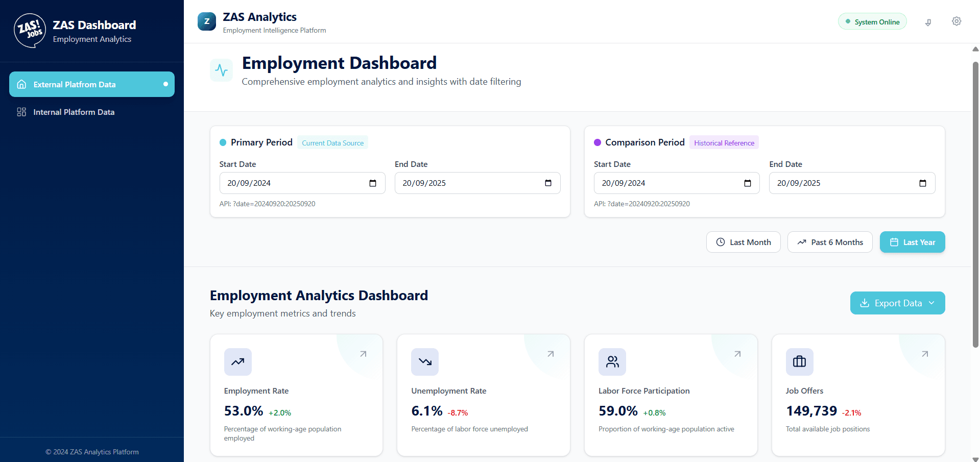Click the pulse icon beside Employment Dashboard heading

[x=222, y=70]
